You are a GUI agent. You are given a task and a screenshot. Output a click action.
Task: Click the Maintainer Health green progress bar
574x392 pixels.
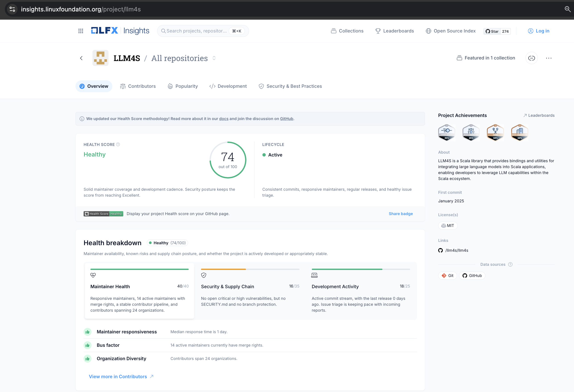coord(139,269)
